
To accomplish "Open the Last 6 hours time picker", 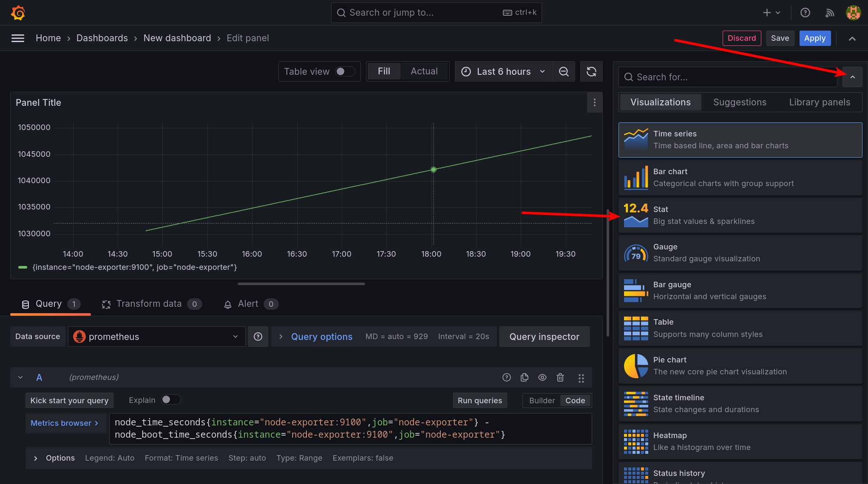I will pyautogui.click(x=504, y=71).
